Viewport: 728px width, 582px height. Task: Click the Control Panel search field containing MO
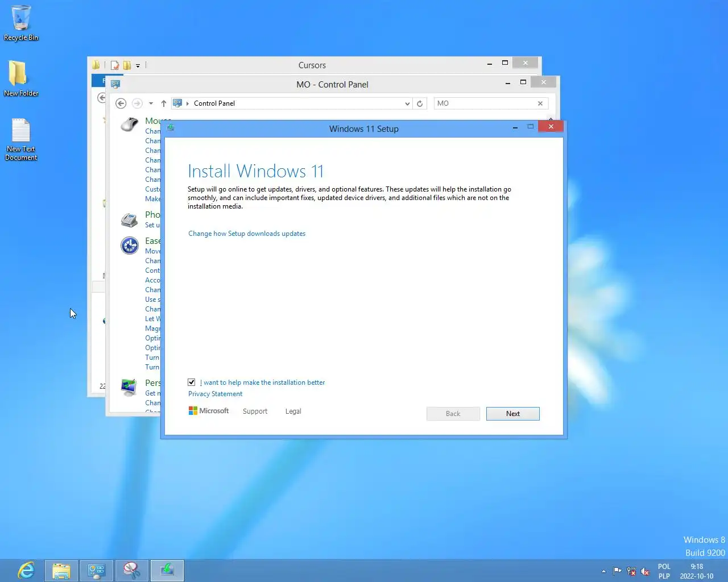point(485,103)
